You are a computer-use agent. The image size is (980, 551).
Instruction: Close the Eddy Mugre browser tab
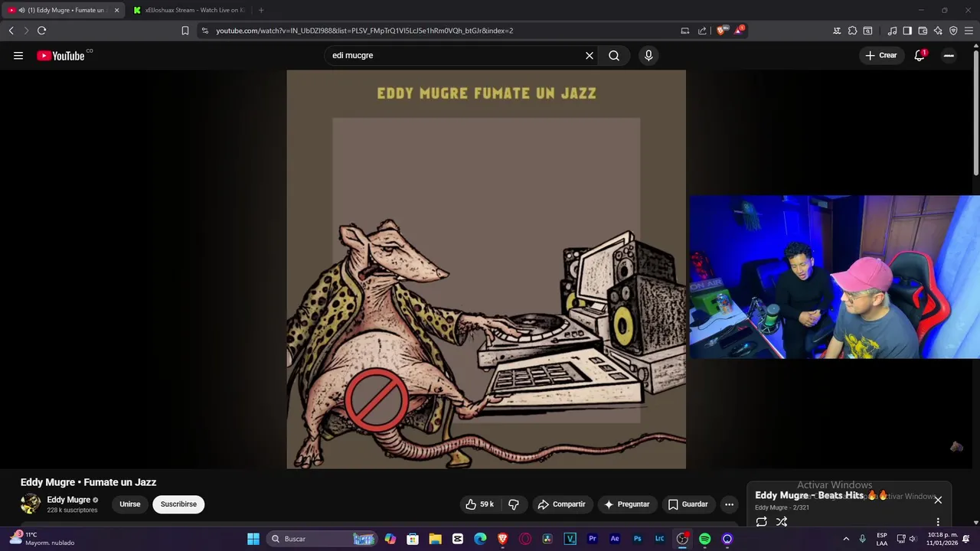point(116,10)
